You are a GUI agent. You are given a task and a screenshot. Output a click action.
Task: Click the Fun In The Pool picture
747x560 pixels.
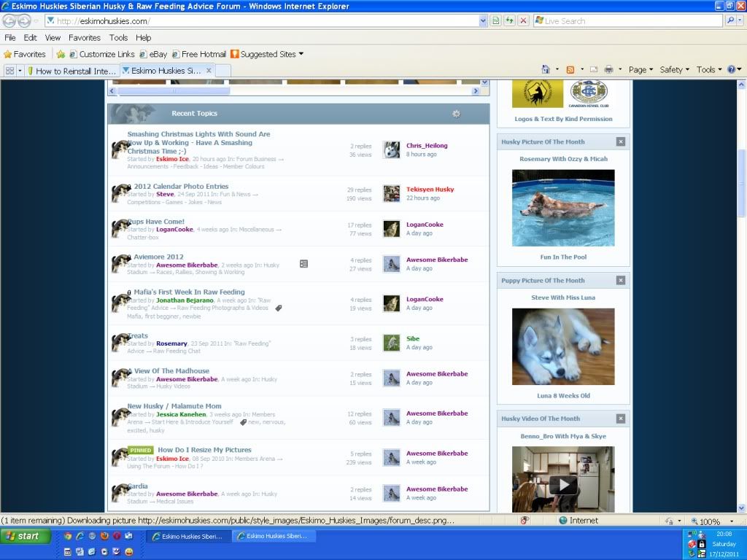(563, 208)
